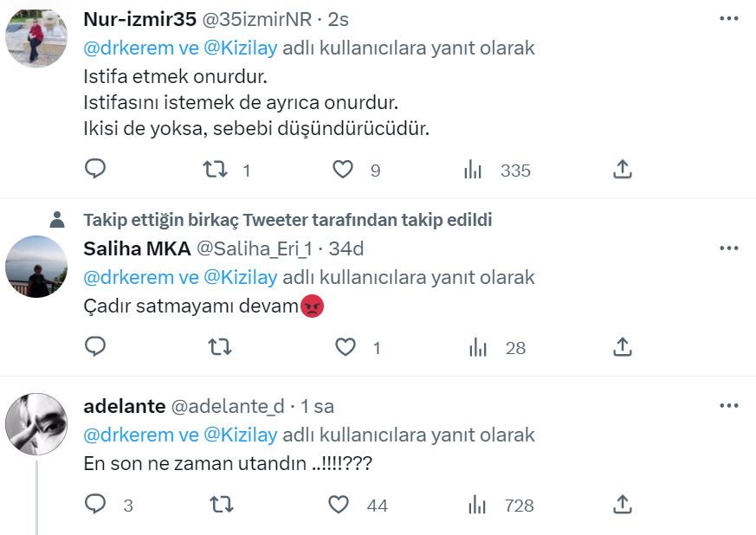Share adelante's tweet
Viewport: 756px width, 535px height.
pos(622,505)
